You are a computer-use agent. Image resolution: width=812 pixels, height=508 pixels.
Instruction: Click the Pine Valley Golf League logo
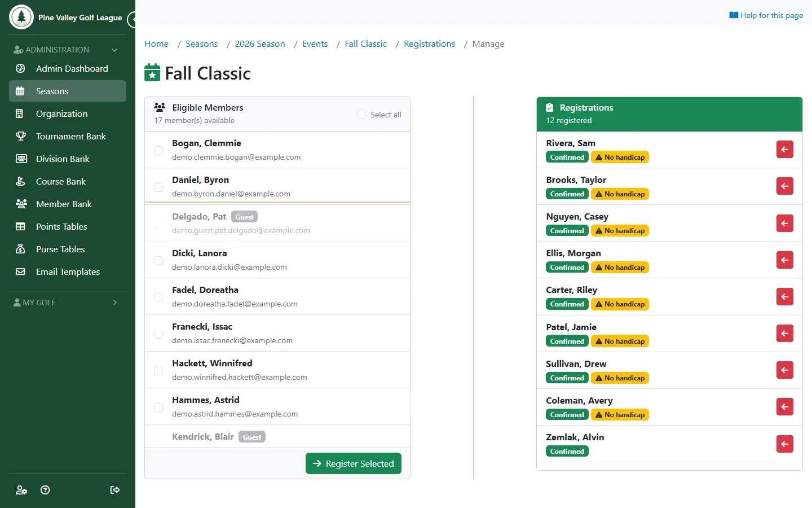21,17
